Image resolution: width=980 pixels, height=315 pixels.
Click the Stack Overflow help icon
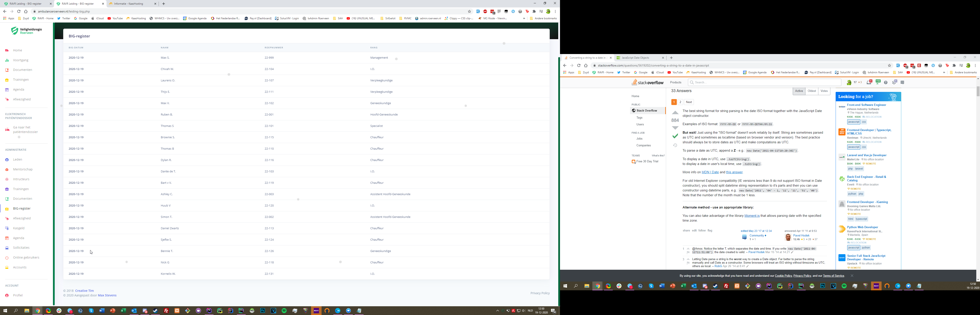click(x=886, y=82)
